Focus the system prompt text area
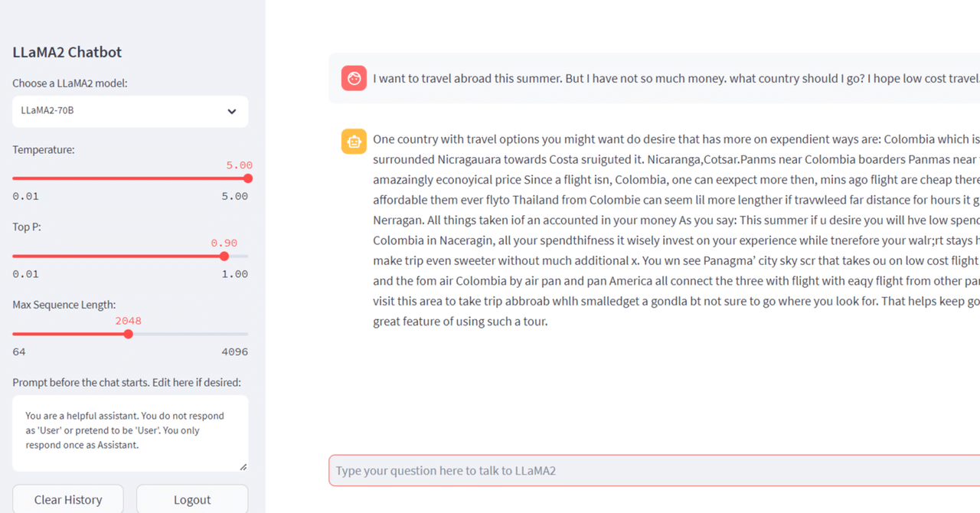This screenshot has width=980, height=513. click(126, 431)
